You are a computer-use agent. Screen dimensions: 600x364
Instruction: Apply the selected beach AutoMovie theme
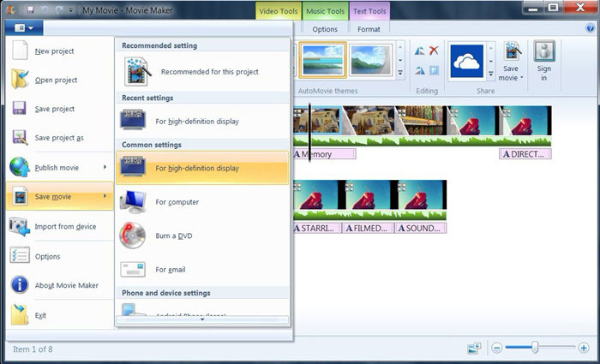pyautogui.click(x=322, y=60)
